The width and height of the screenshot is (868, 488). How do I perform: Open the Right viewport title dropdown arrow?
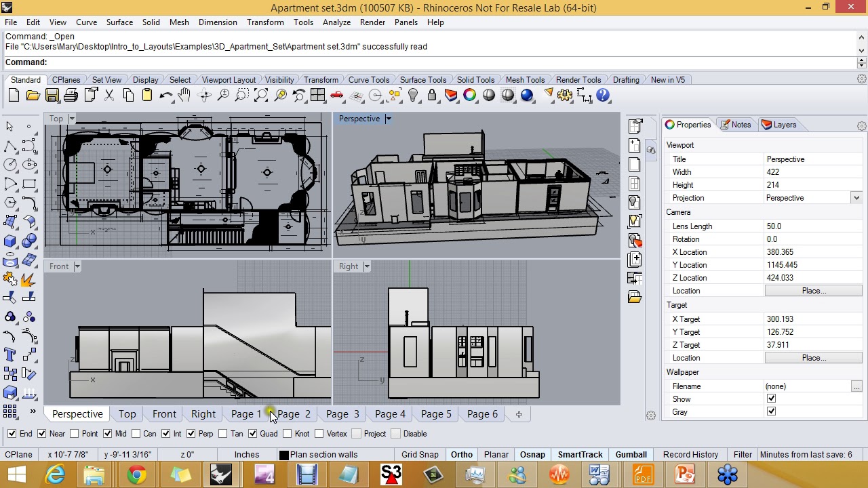click(x=367, y=266)
